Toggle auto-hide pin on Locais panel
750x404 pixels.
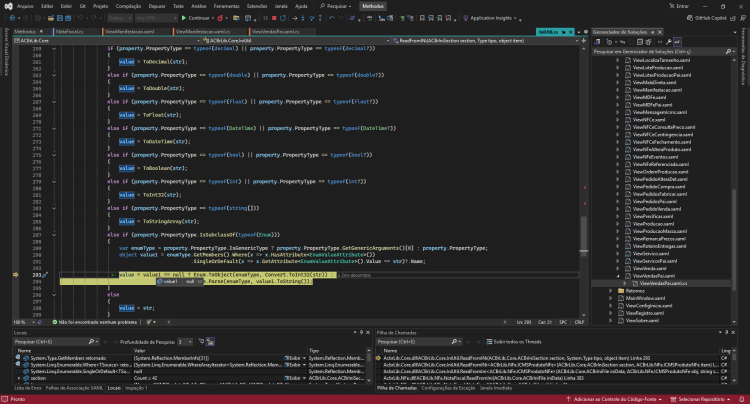[361, 332]
